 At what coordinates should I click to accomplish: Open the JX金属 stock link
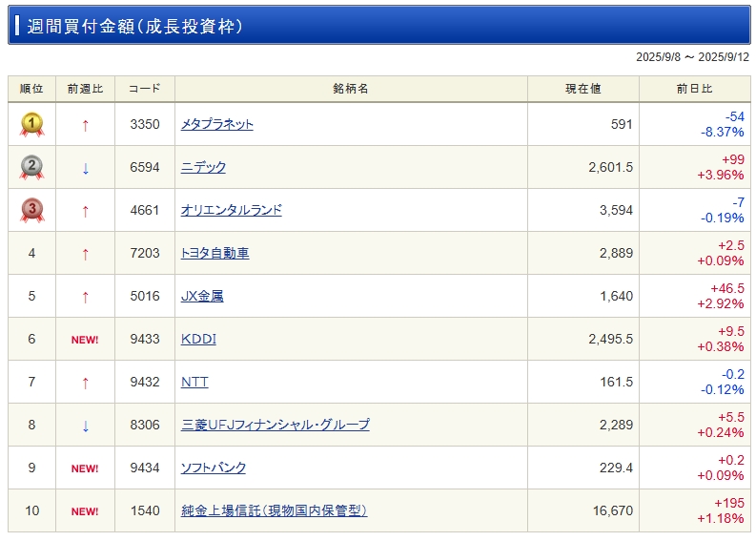point(202,297)
